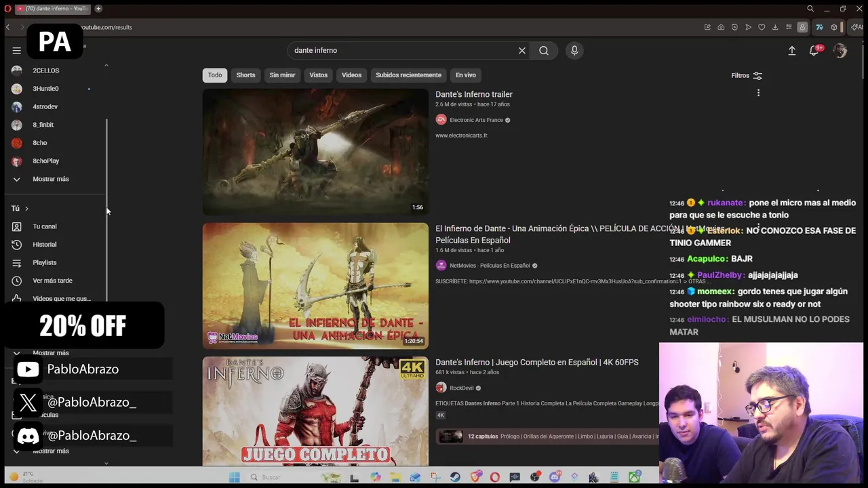The height and width of the screenshot is (488, 868).
Task: Open Windows Start button
Action: pyautogui.click(x=235, y=477)
